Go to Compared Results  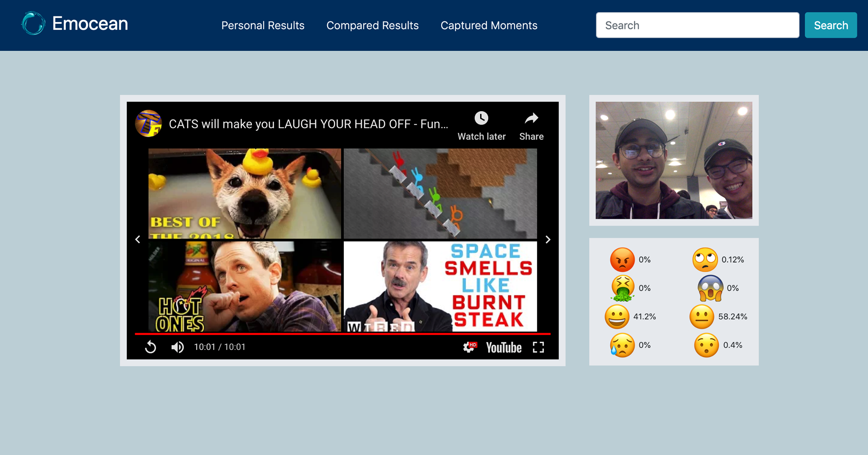click(x=373, y=25)
